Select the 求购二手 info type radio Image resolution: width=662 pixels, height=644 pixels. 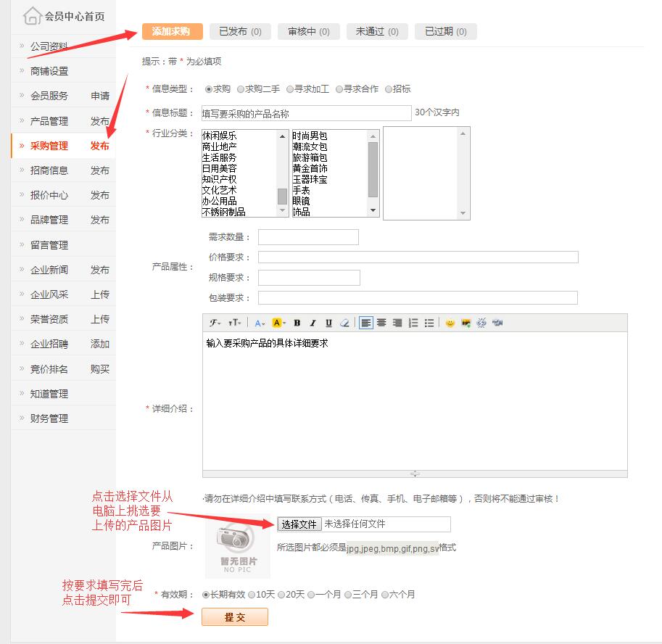click(x=241, y=89)
